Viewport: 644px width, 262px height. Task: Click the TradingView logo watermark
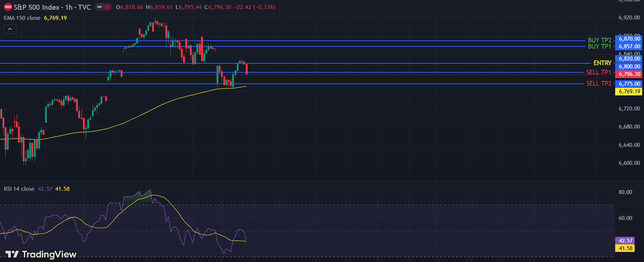[x=41, y=254]
